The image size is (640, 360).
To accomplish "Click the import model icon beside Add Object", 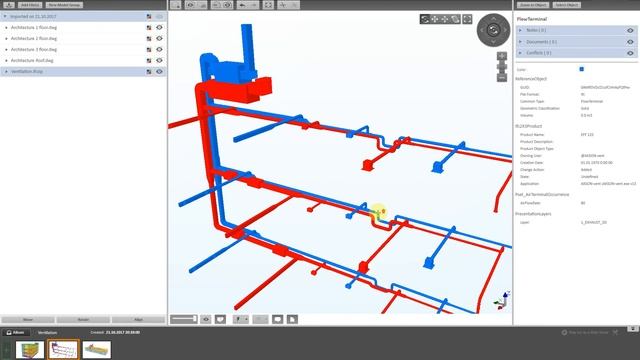I will 9,5.
